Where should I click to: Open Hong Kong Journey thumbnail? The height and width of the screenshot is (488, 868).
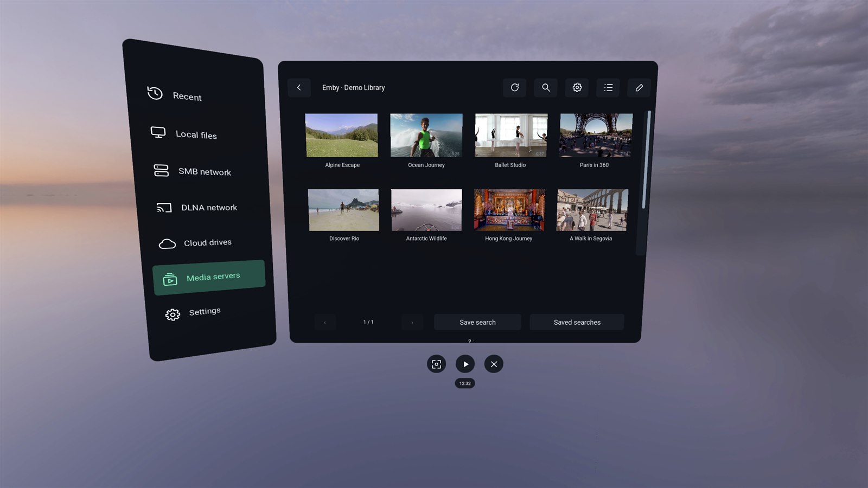click(x=509, y=210)
